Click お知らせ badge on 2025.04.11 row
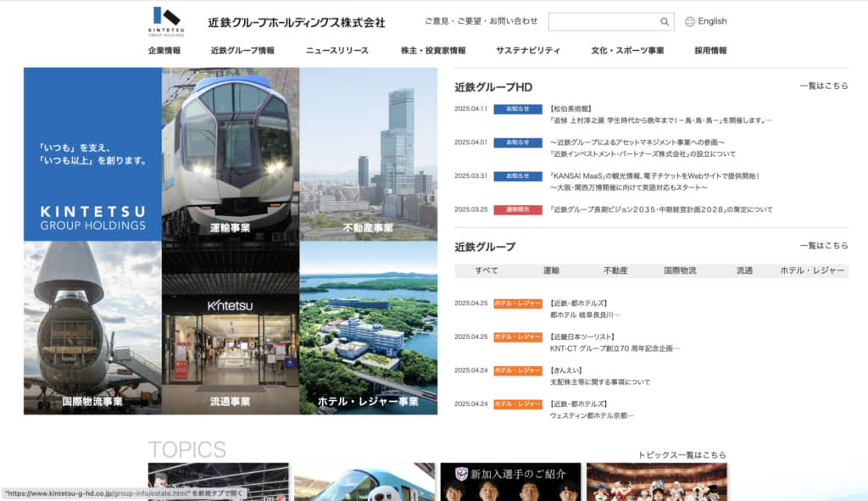Viewport: 868px width, 501px height. (x=518, y=109)
